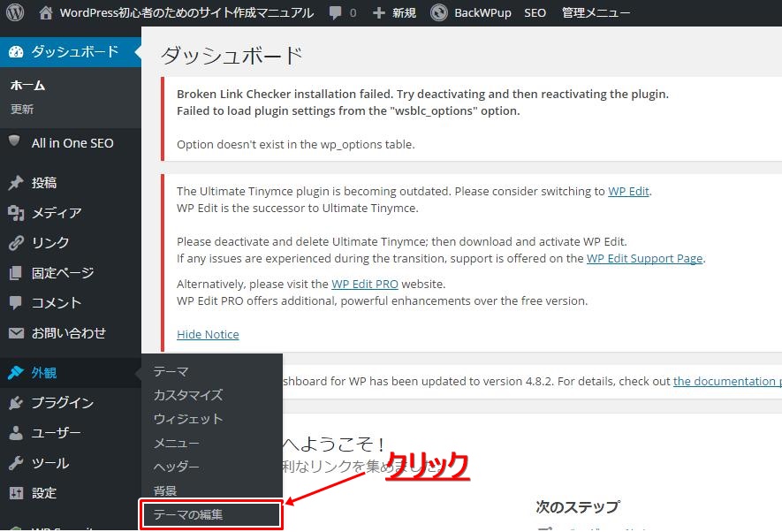Click the ダッシュボード page heading
This screenshot has height=532, width=782.
pyautogui.click(x=232, y=56)
